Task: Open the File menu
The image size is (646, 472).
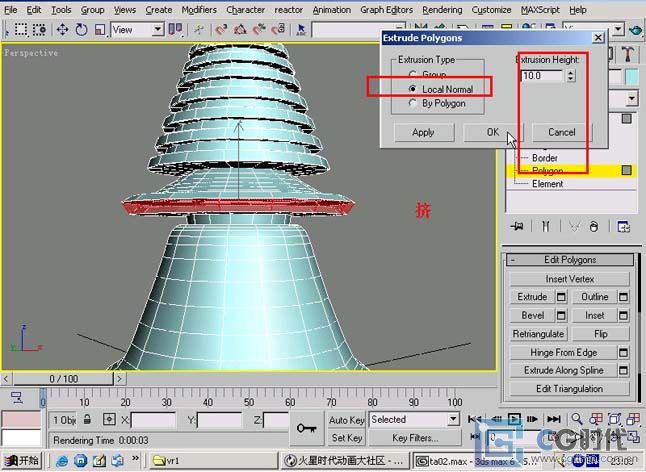Action: 11,9
